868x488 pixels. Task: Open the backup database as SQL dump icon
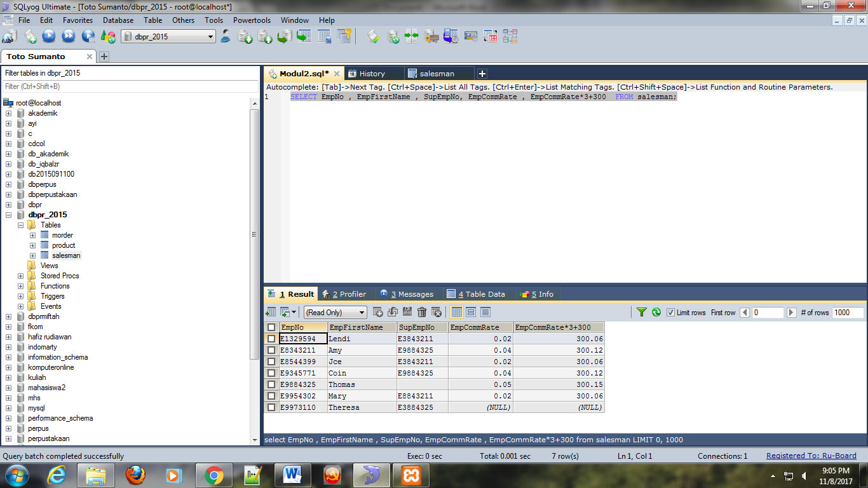tap(265, 36)
